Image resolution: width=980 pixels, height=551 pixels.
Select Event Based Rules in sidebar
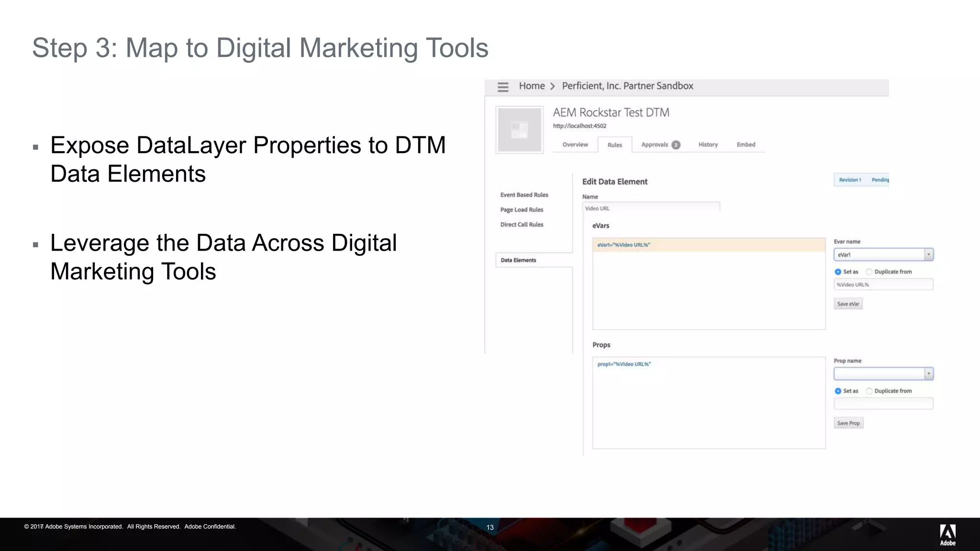(524, 195)
